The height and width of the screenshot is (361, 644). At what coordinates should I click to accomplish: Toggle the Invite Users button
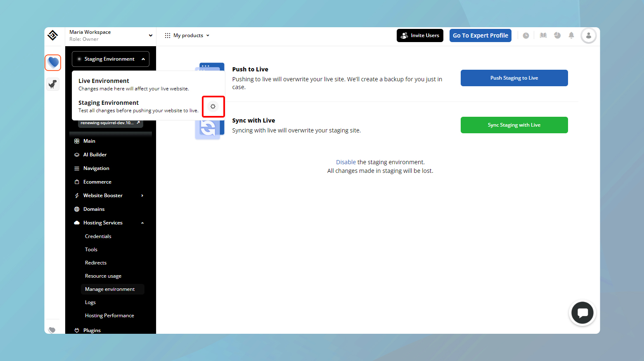click(420, 35)
